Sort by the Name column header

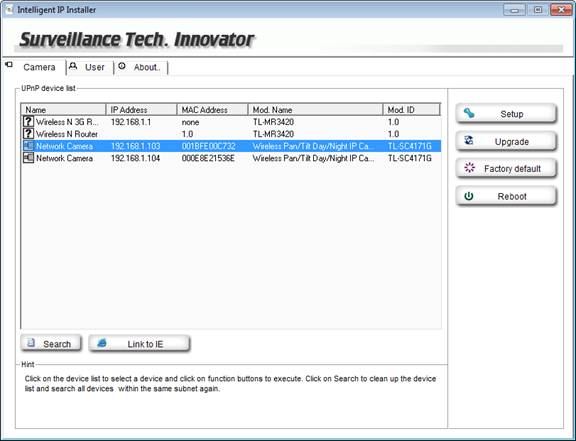(63, 110)
